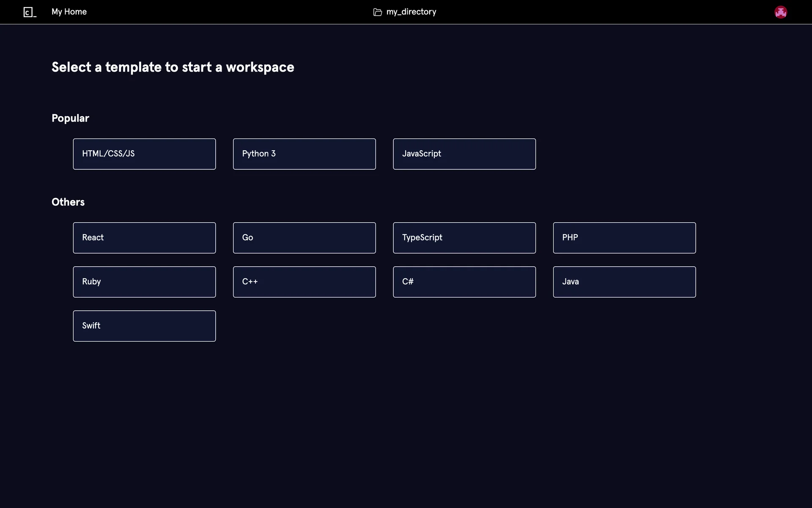Screen dimensions: 812x508
Task: Click the Others section heading
Action: (x=68, y=202)
